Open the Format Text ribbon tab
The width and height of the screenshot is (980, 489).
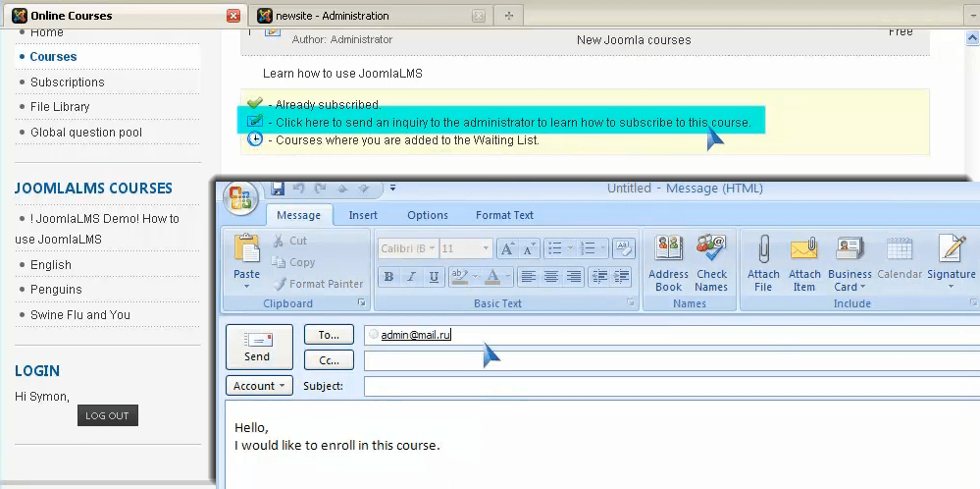[504, 215]
